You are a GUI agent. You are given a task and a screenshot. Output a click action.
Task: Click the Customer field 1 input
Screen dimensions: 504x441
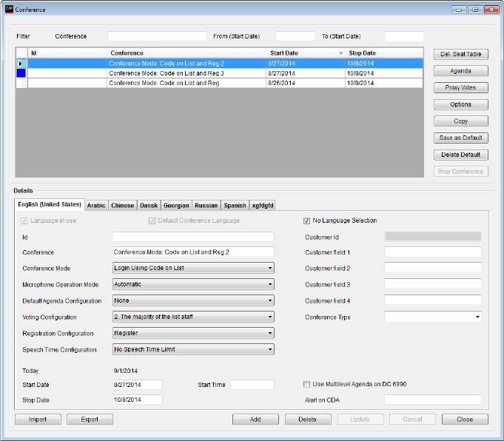433,252
